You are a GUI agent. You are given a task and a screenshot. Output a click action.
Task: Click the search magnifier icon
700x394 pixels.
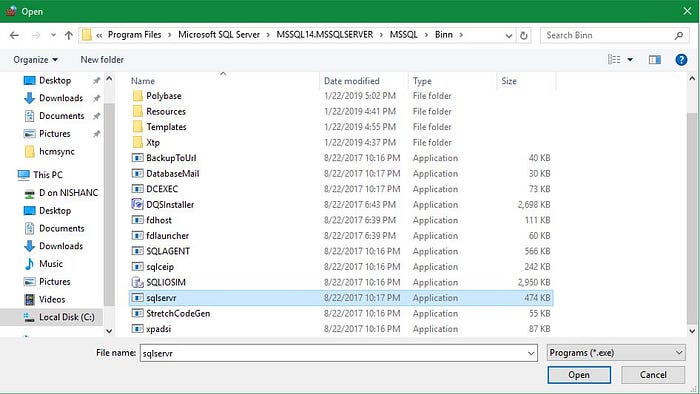(679, 35)
